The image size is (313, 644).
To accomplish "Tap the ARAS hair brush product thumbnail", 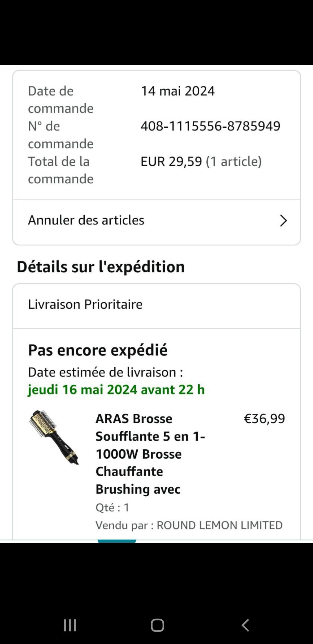I will [54, 437].
